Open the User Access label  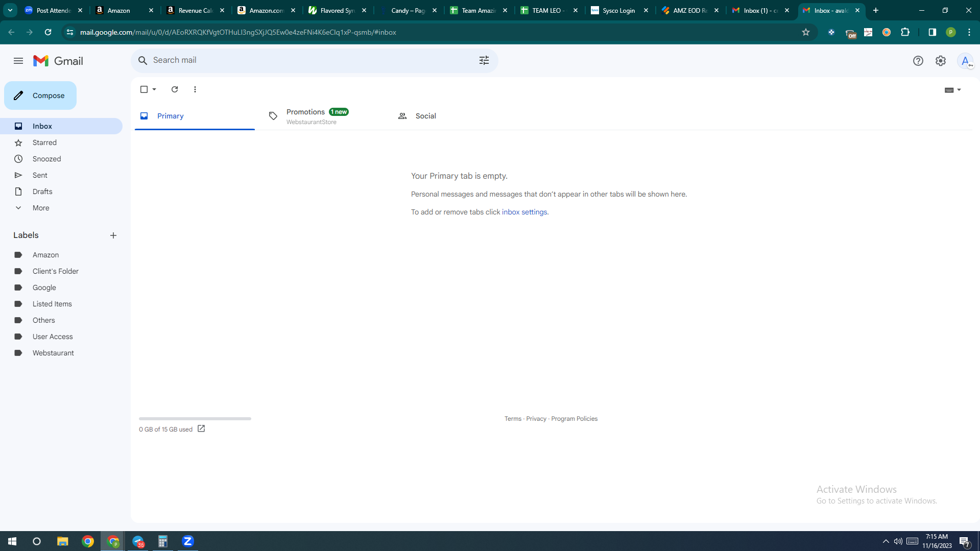[61, 337]
